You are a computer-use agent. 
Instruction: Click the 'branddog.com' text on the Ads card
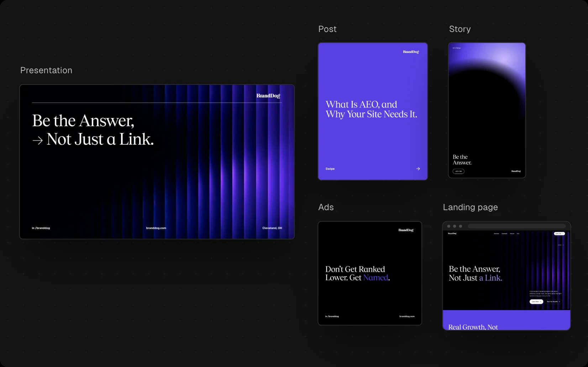click(x=407, y=316)
